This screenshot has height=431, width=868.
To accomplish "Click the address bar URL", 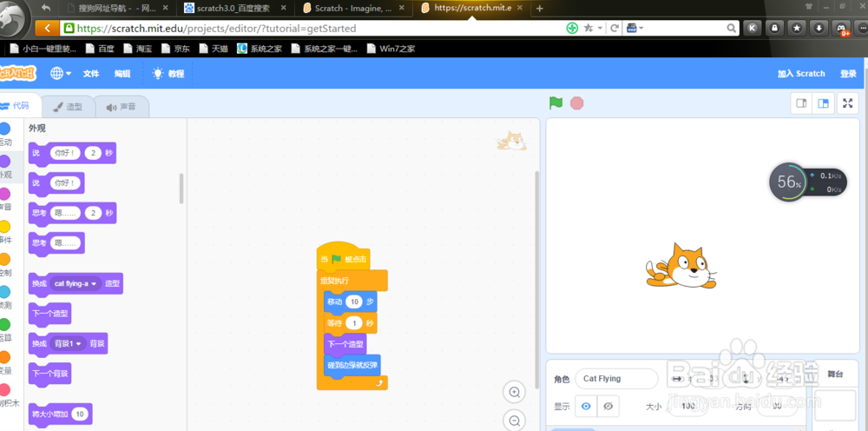I will [x=216, y=29].
